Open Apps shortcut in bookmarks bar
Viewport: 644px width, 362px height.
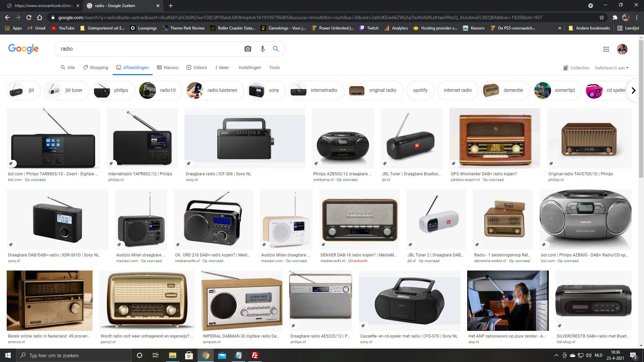[x=13, y=28]
